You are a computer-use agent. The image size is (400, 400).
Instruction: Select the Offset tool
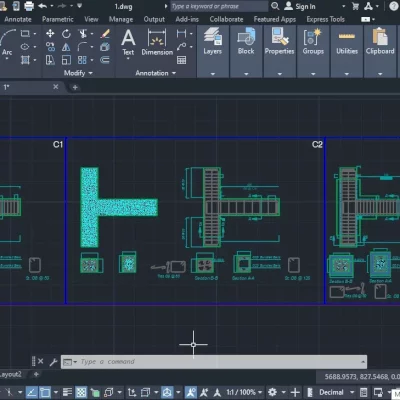pos(105,60)
